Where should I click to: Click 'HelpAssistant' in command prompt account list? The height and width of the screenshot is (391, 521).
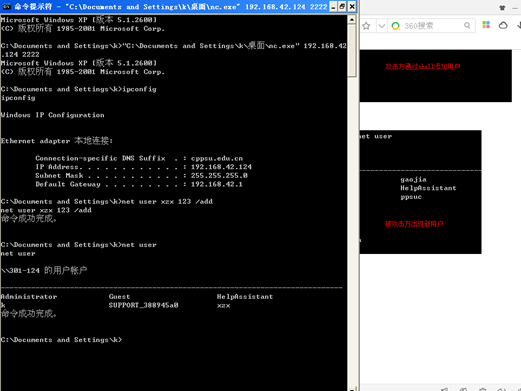245,296
